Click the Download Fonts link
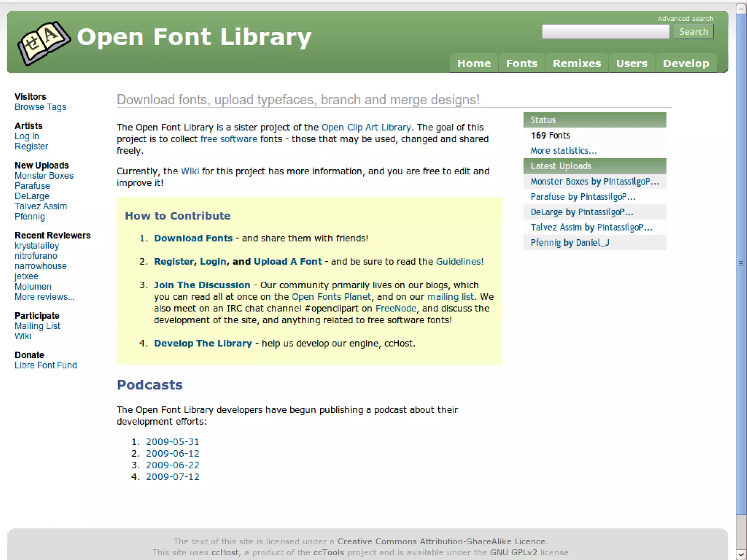This screenshot has width=747, height=560. (x=193, y=238)
